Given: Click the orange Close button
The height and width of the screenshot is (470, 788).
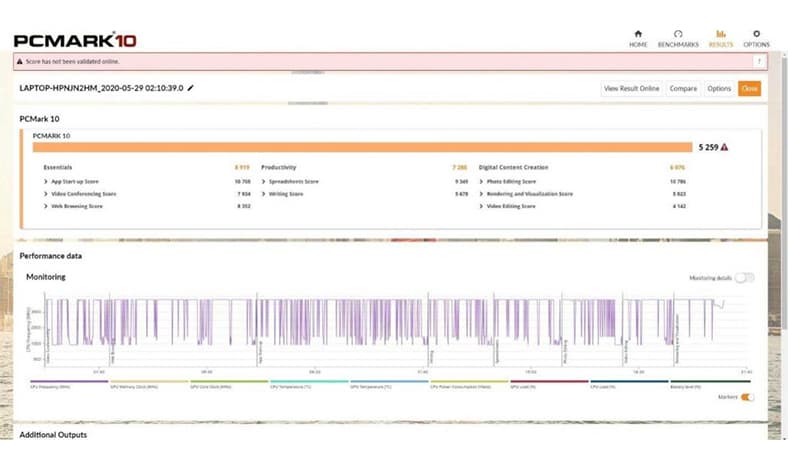Looking at the screenshot, I should [x=749, y=88].
